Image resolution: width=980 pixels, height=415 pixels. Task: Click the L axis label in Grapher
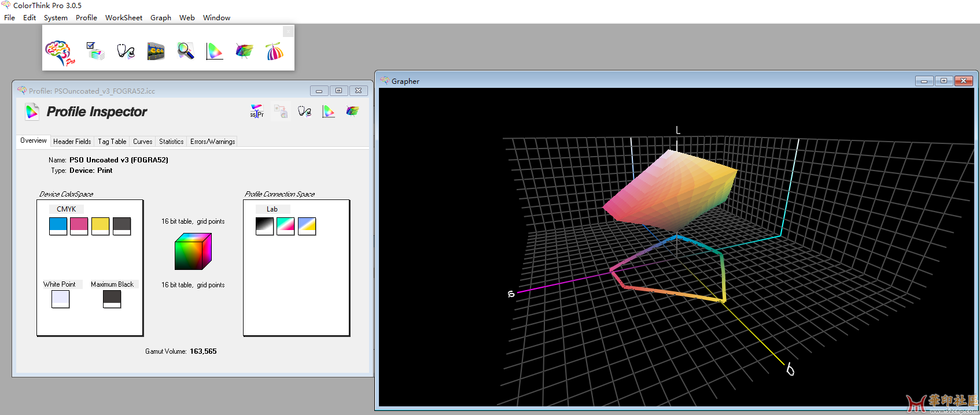[678, 130]
